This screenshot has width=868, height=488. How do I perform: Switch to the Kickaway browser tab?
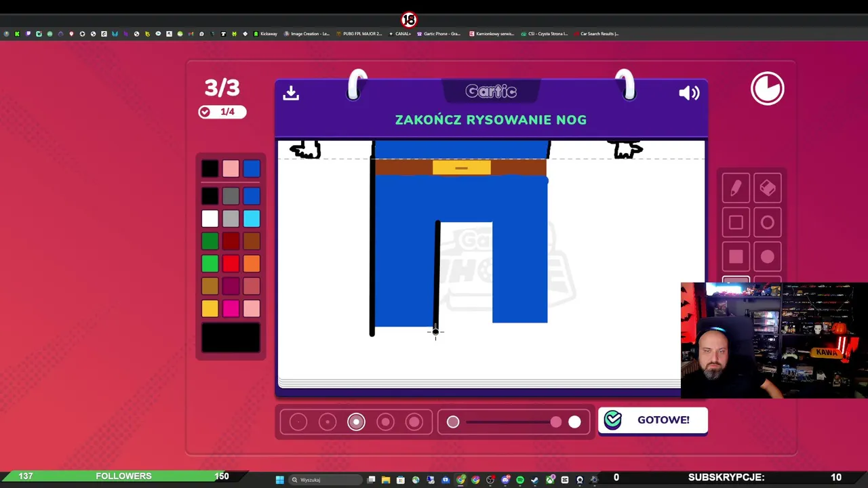pyautogui.click(x=266, y=34)
